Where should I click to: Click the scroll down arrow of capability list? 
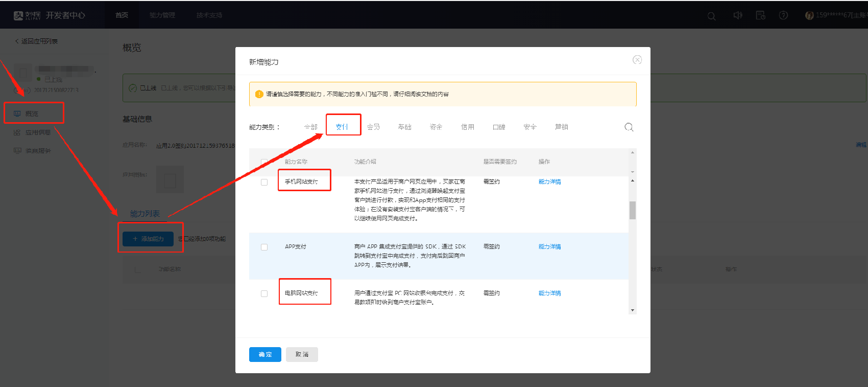pos(632,310)
